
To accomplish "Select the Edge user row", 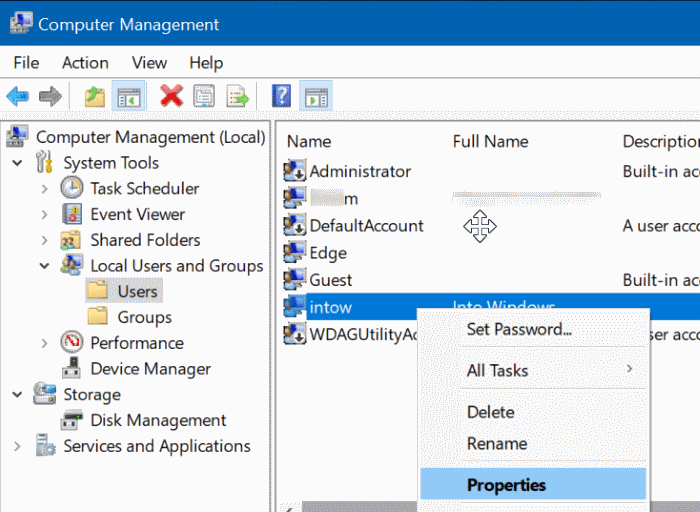I will [490, 253].
